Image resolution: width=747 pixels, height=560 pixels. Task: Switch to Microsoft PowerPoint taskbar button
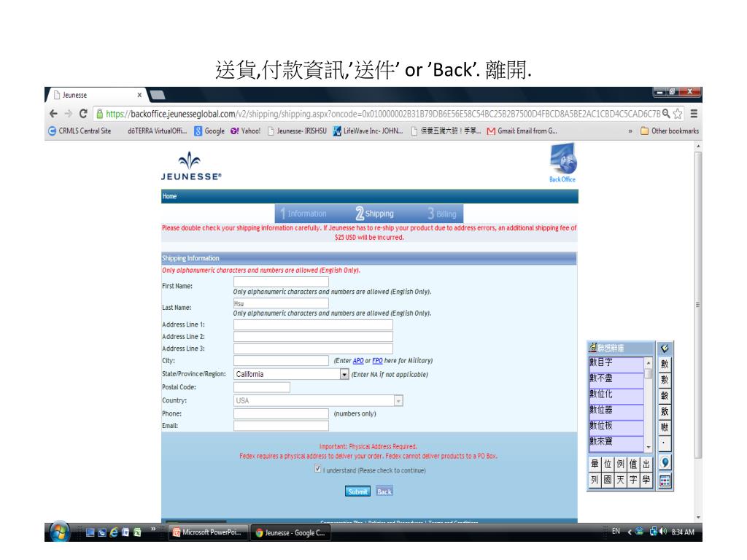click(x=209, y=532)
